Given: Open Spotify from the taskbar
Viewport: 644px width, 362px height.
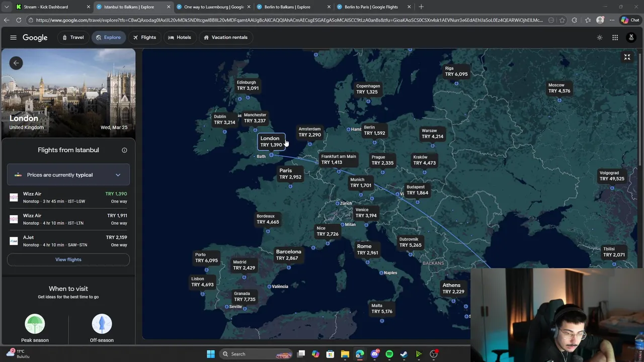Looking at the screenshot, I should [389, 354].
